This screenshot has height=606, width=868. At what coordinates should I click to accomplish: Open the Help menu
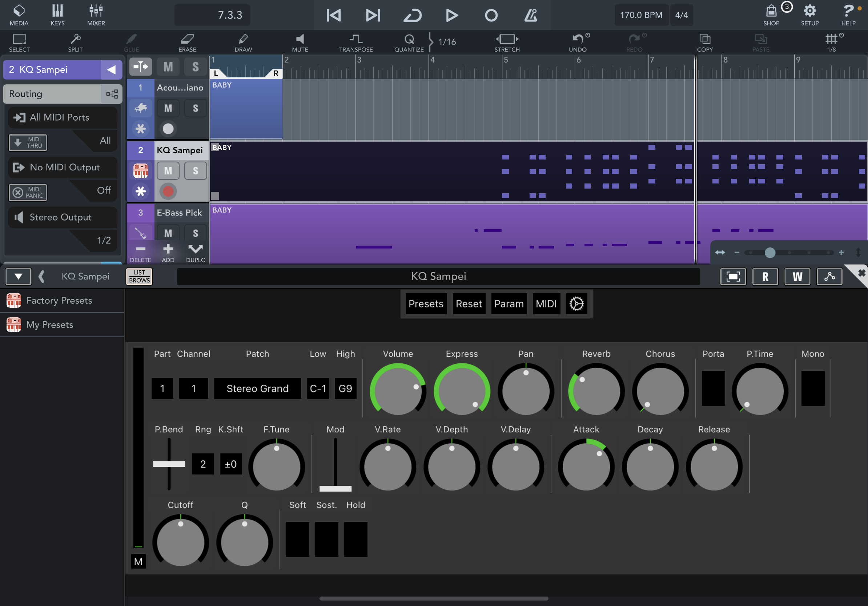tap(848, 15)
